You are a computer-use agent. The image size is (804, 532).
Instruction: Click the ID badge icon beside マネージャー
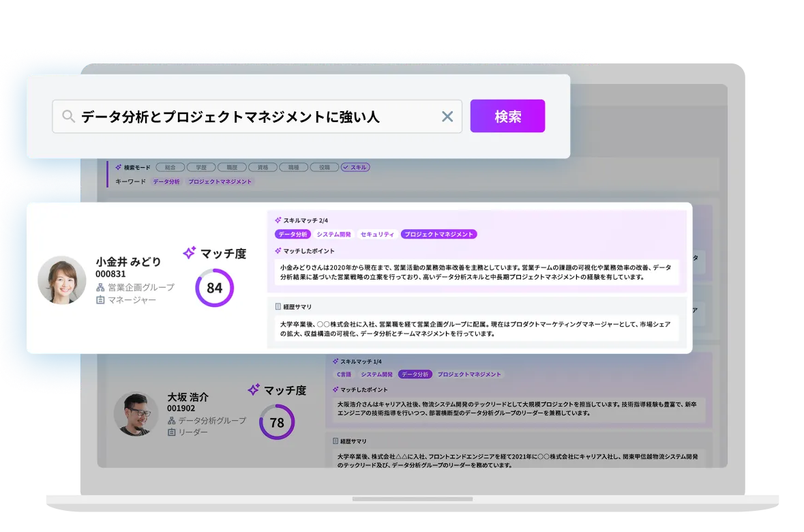coord(100,300)
